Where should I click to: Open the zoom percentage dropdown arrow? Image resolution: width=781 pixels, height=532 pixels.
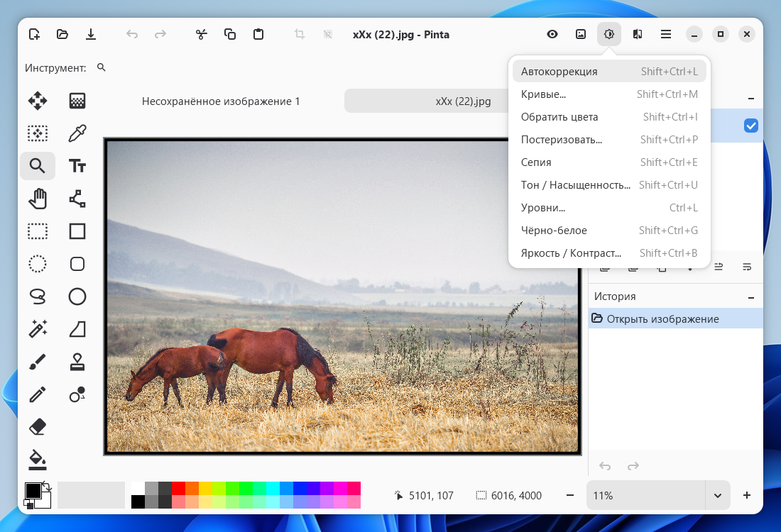coord(717,495)
